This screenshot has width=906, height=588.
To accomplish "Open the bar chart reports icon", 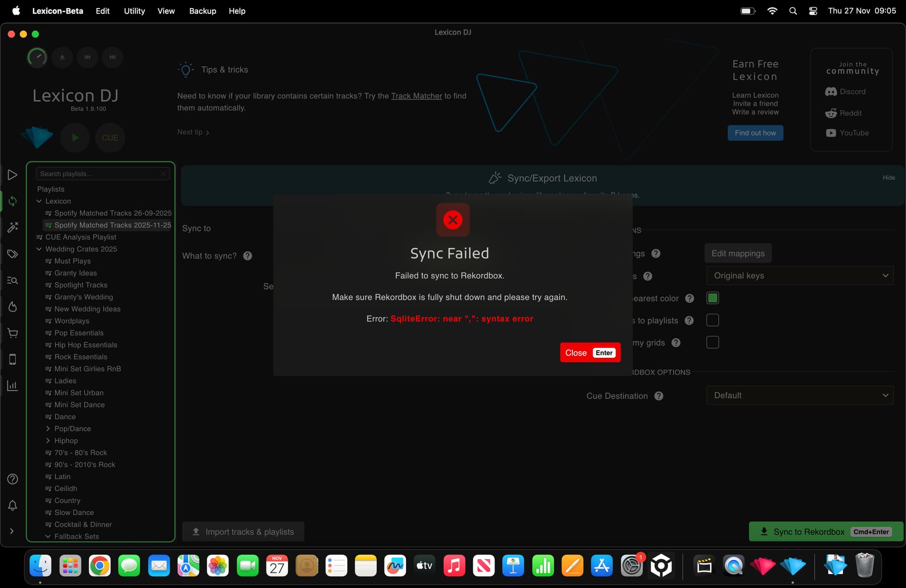I will click(13, 386).
